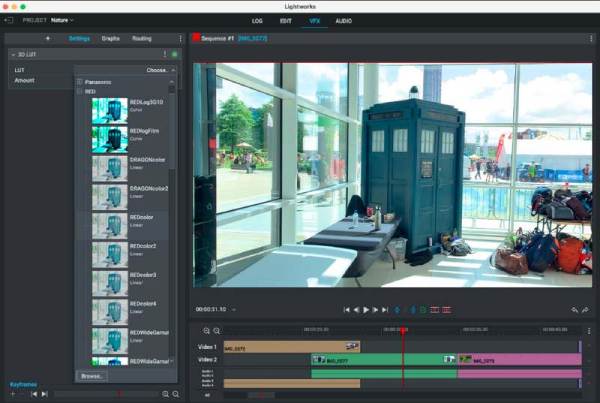Select the Video 1 track label
Screen dimensions: 600x403
point(207,347)
